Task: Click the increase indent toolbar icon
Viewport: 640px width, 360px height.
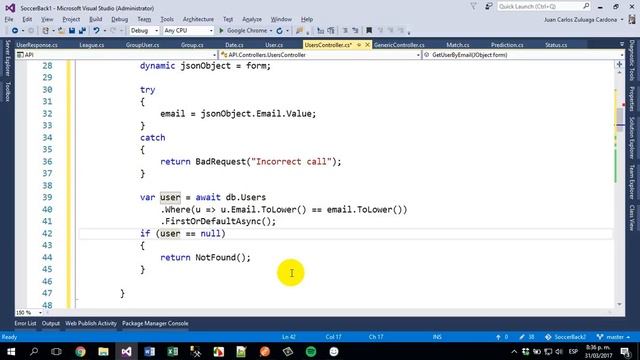Action: (x=331, y=31)
